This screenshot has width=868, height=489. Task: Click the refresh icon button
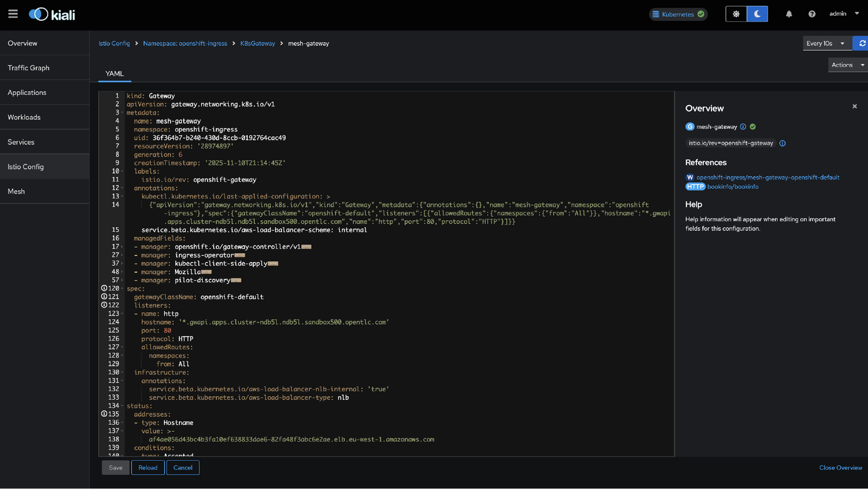pos(861,43)
